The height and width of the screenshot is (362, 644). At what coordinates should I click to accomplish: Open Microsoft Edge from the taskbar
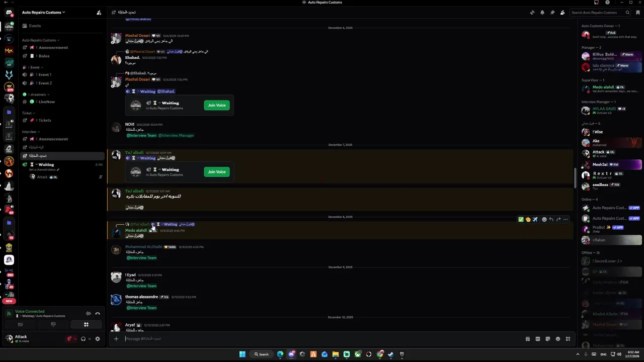(280, 354)
